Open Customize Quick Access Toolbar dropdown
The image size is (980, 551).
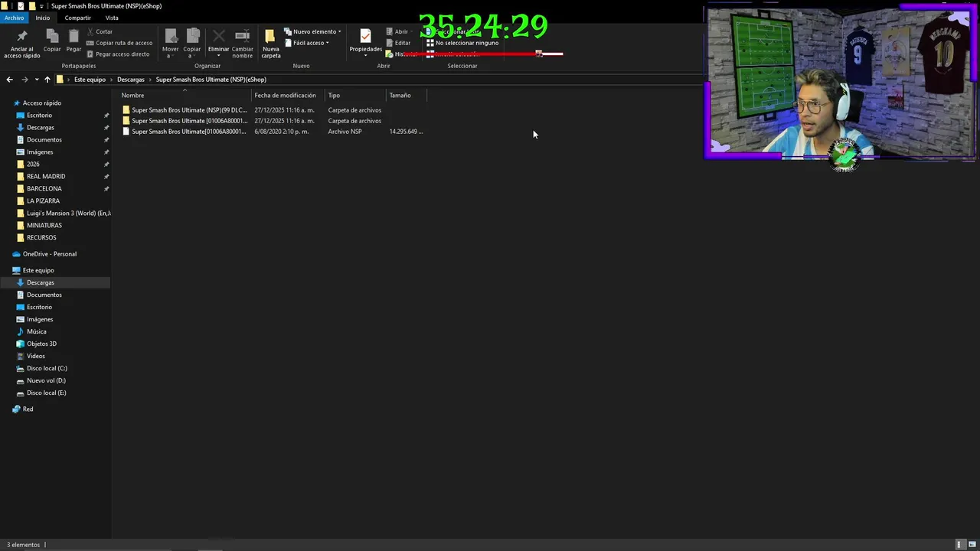(x=42, y=6)
